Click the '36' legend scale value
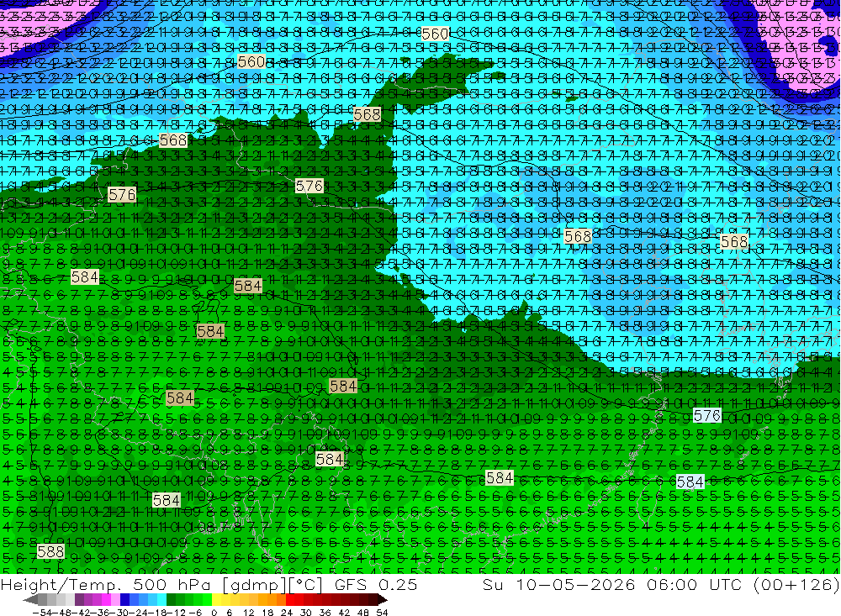The width and height of the screenshot is (841, 616). (x=325, y=613)
